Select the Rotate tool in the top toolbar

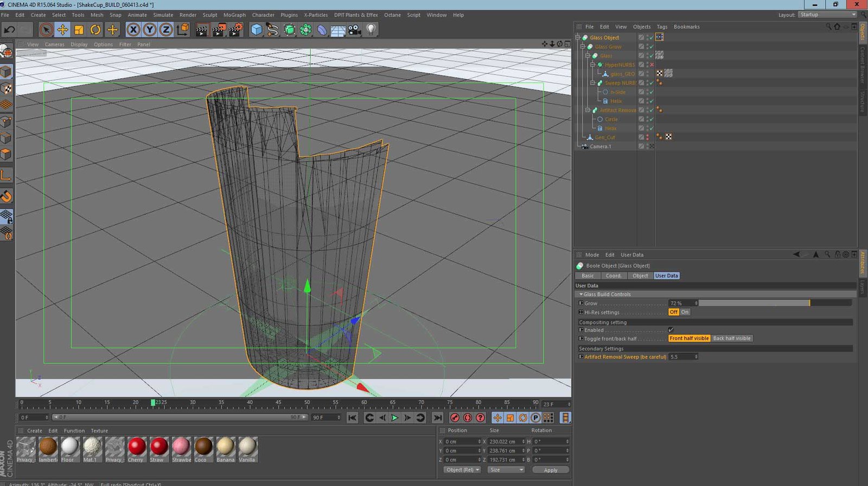95,30
